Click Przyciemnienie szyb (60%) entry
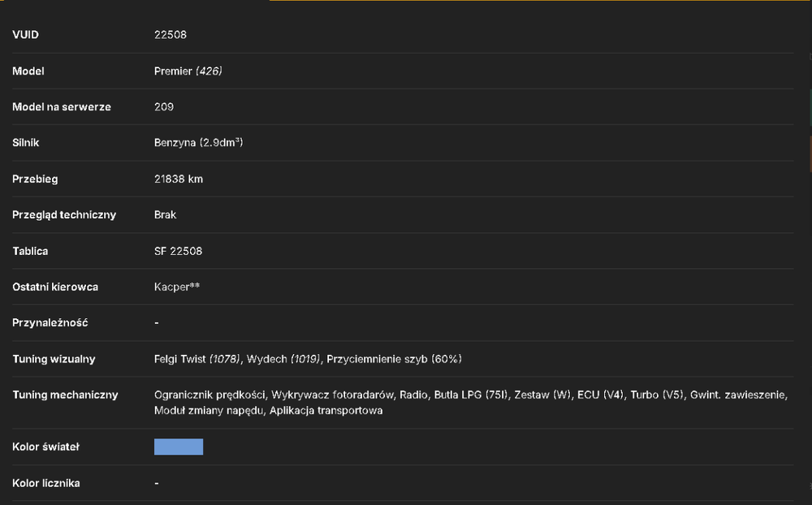Image resolution: width=812 pixels, height=505 pixels. (x=394, y=359)
